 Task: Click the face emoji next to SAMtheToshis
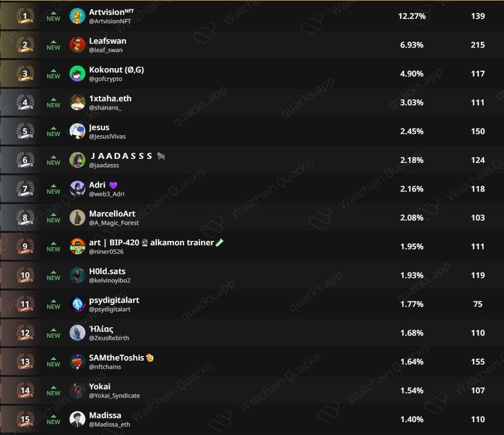(150, 358)
